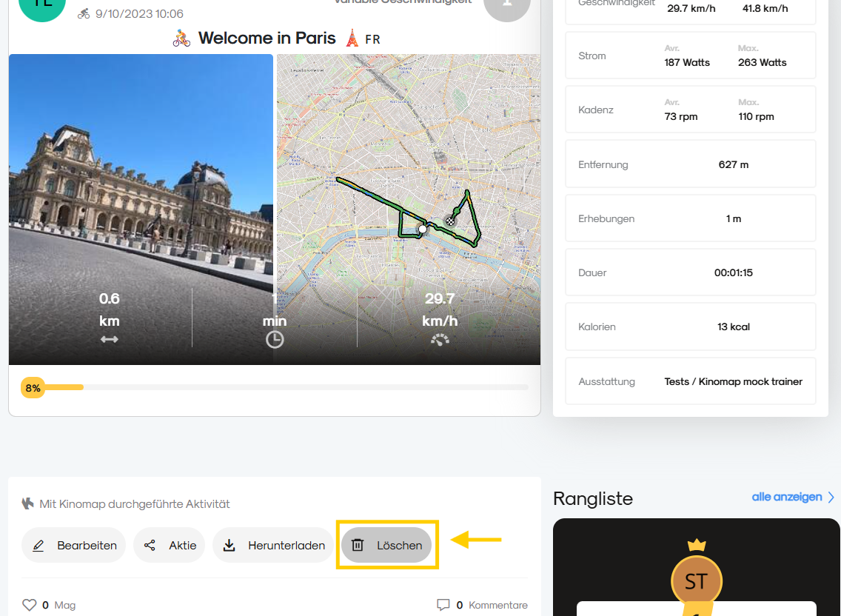Click the Rangliste heading
The height and width of the screenshot is (616, 841).
pos(593,498)
